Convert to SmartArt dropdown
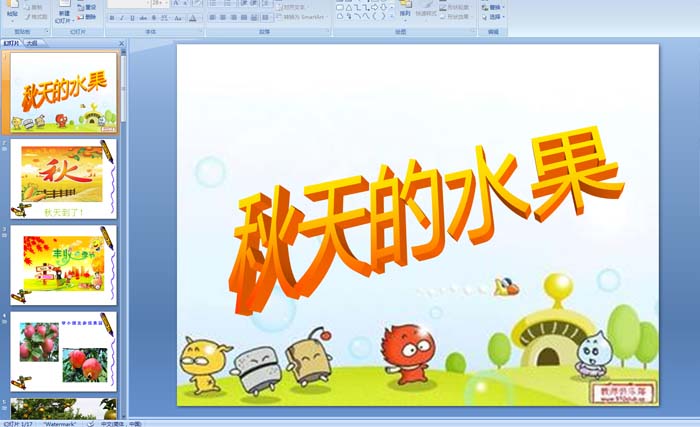700x427 pixels. 302,17
